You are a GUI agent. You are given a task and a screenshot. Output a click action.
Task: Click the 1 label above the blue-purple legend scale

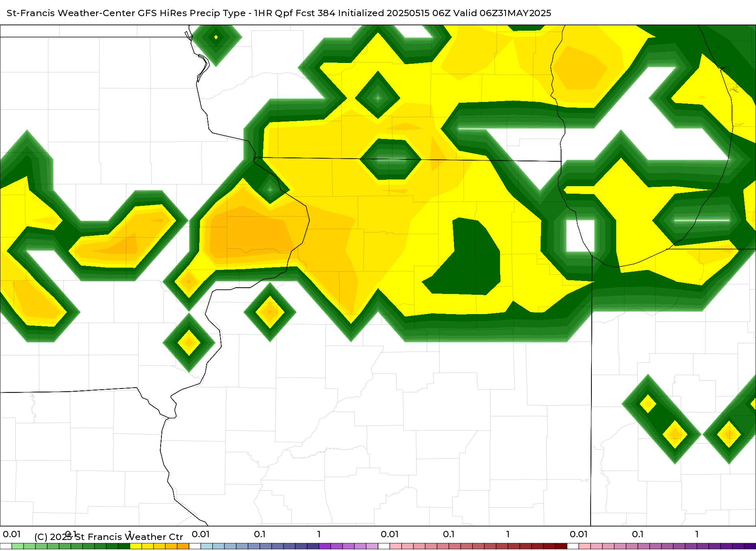(319, 534)
